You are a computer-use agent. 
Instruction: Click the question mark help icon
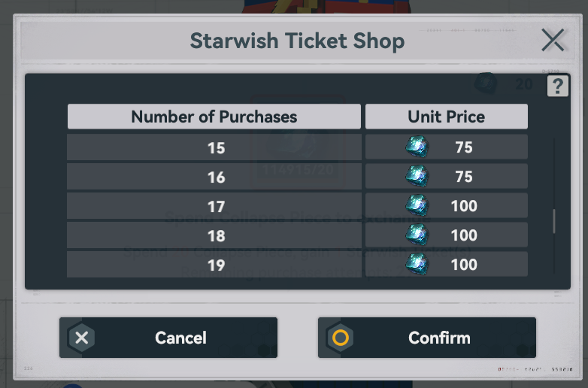(557, 86)
